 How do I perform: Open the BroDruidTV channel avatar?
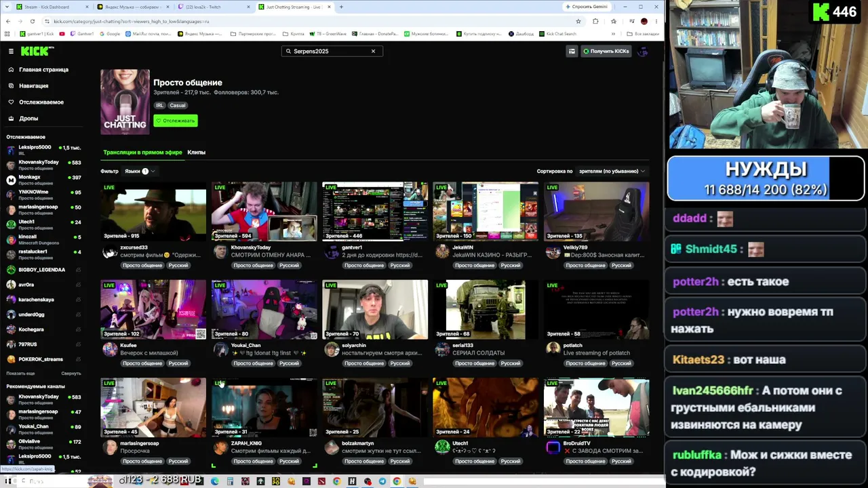(553, 447)
